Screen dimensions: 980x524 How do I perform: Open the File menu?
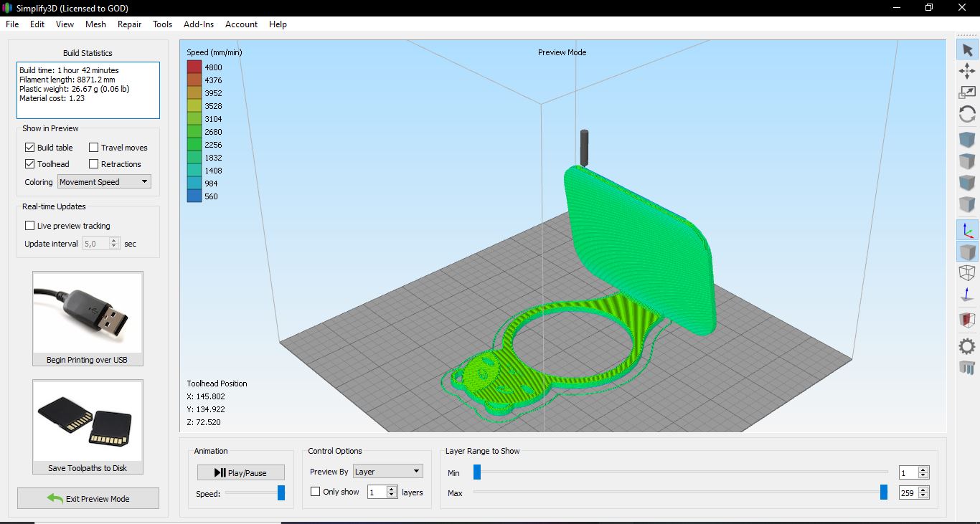12,24
